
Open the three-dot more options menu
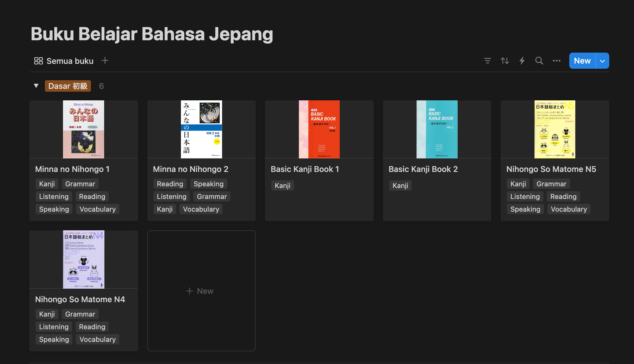pyautogui.click(x=556, y=61)
